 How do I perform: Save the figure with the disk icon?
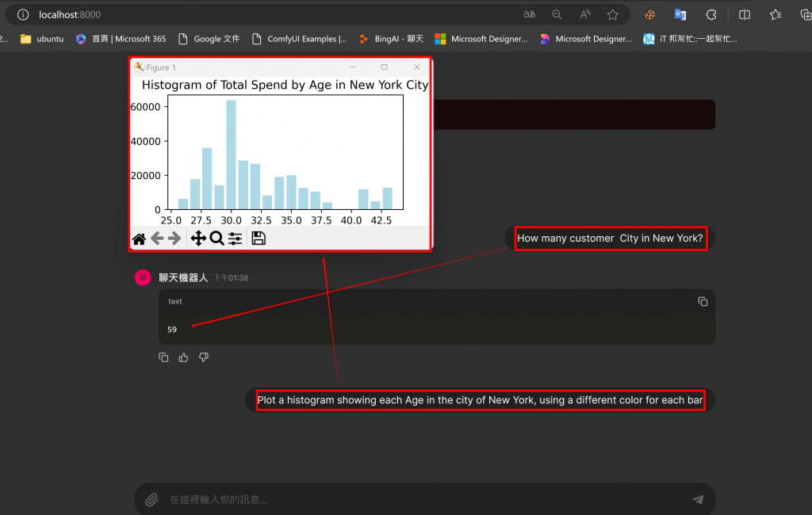259,238
